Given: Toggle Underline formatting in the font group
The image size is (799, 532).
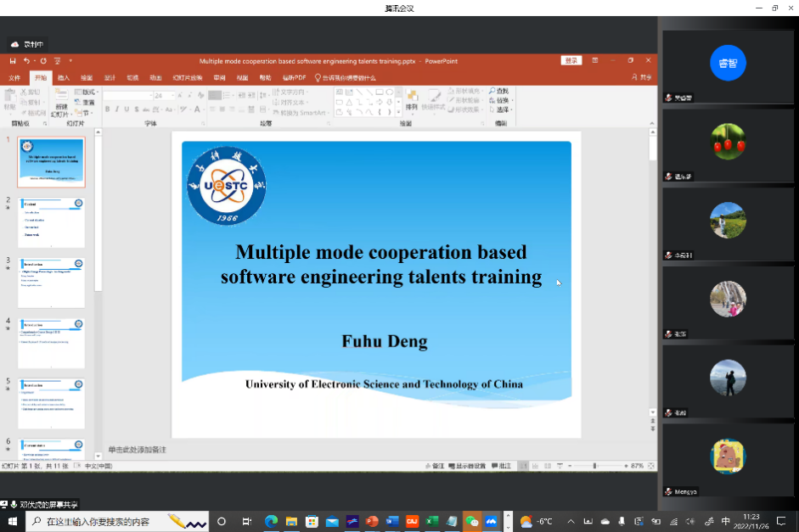Looking at the screenshot, I should coord(127,109).
